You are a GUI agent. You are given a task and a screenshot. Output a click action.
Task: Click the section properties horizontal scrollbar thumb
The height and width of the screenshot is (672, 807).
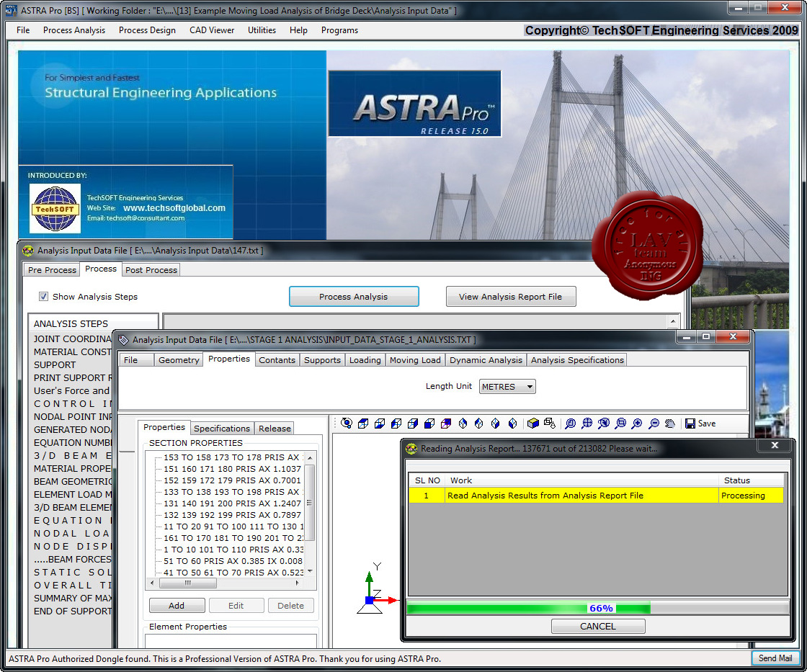click(x=188, y=583)
